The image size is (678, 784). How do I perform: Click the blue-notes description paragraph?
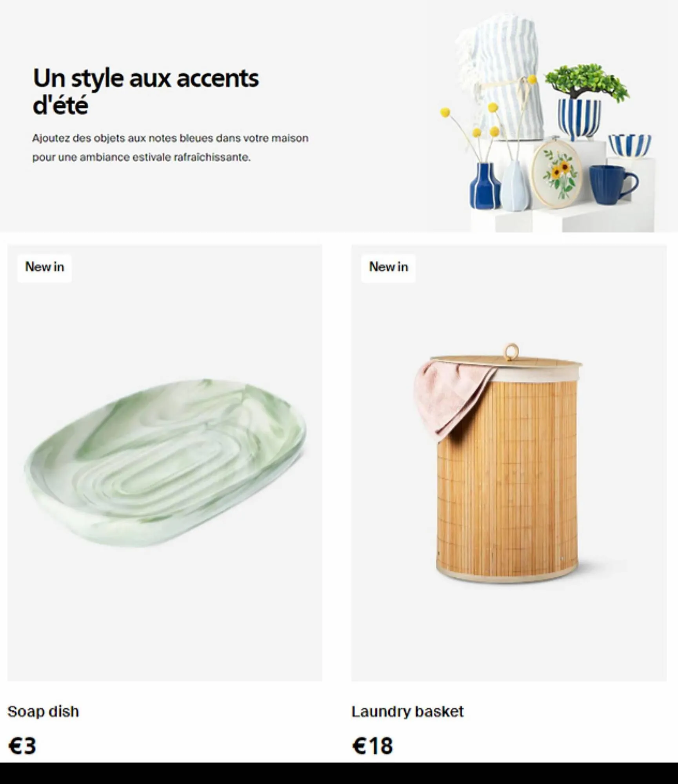click(170, 147)
